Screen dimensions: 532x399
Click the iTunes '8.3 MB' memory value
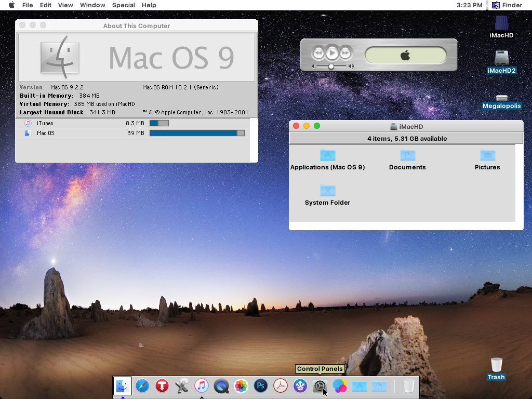(x=135, y=123)
